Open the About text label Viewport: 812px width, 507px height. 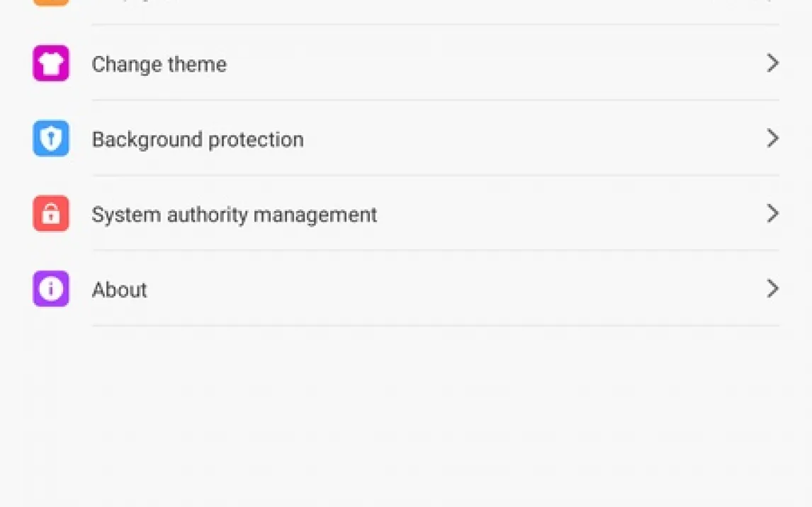(119, 290)
